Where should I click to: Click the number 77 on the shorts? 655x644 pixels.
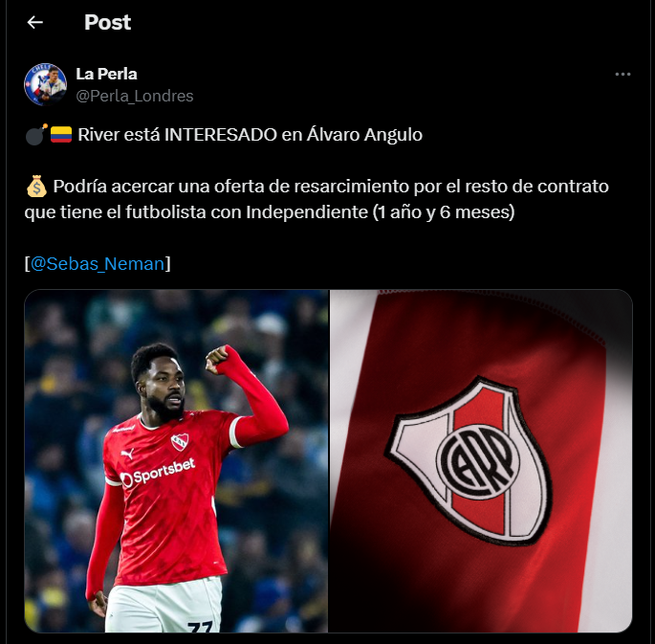tap(201, 627)
